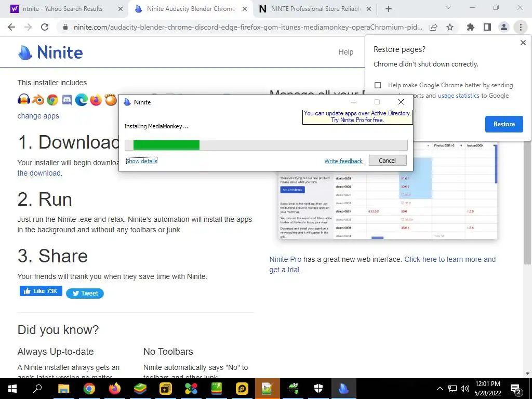The height and width of the screenshot is (399, 532).
Task: Click the Try Ninite Pro for free tooltip
Action: pos(357,117)
